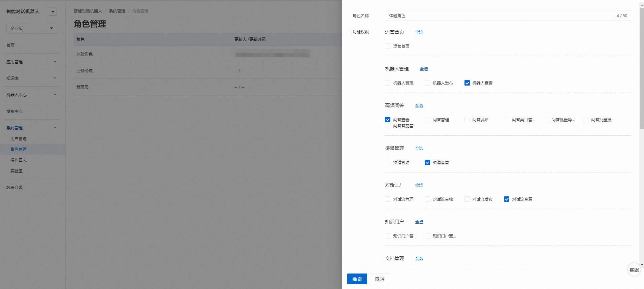Screen dimensions: 644x289
Task: Open the 企业版 edition dropdown
Action: (x=32, y=28)
